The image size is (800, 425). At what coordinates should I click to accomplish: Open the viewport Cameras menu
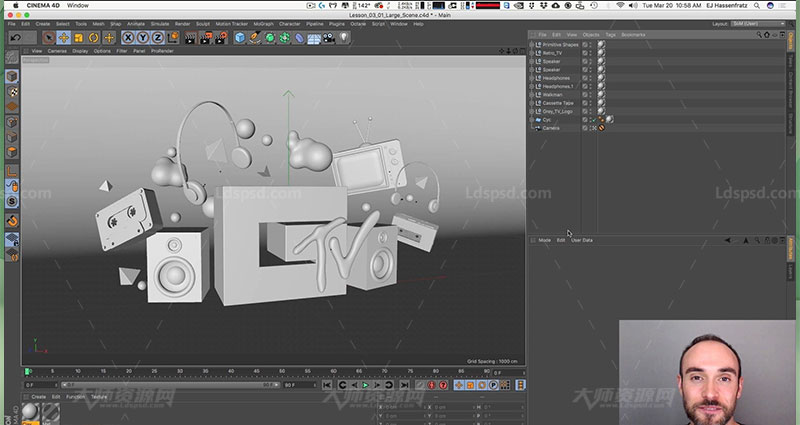point(57,51)
